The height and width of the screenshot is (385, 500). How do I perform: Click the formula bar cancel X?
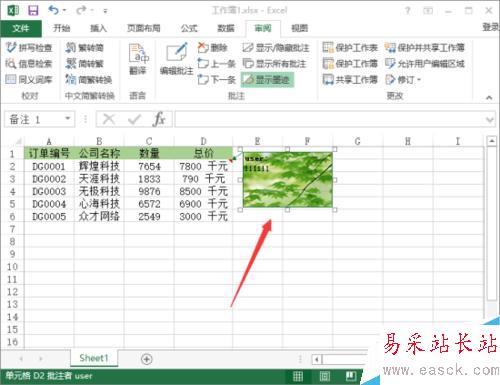pyautogui.click(x=109, y=119)
